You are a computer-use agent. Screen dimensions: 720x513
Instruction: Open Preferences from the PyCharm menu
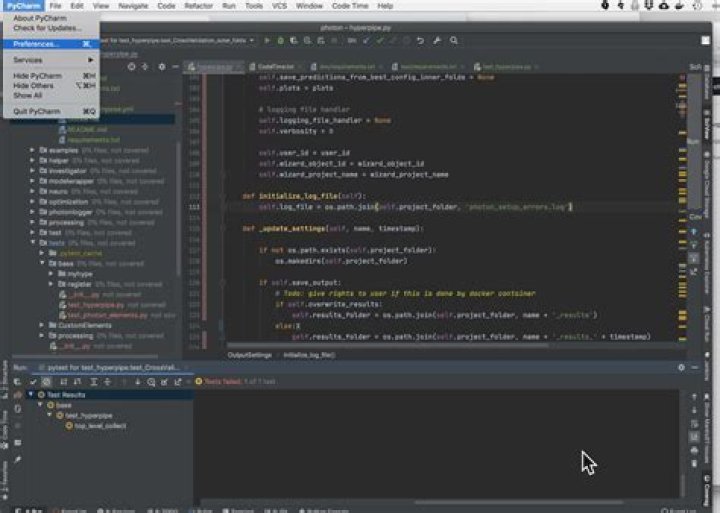[51, 44]
